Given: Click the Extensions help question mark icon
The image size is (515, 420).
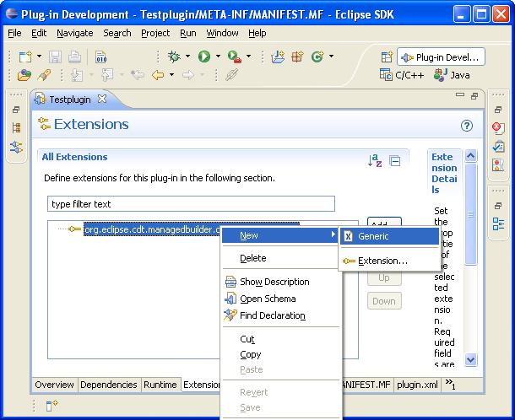Looking at the screenshot, I should click(x=466, y=126).
